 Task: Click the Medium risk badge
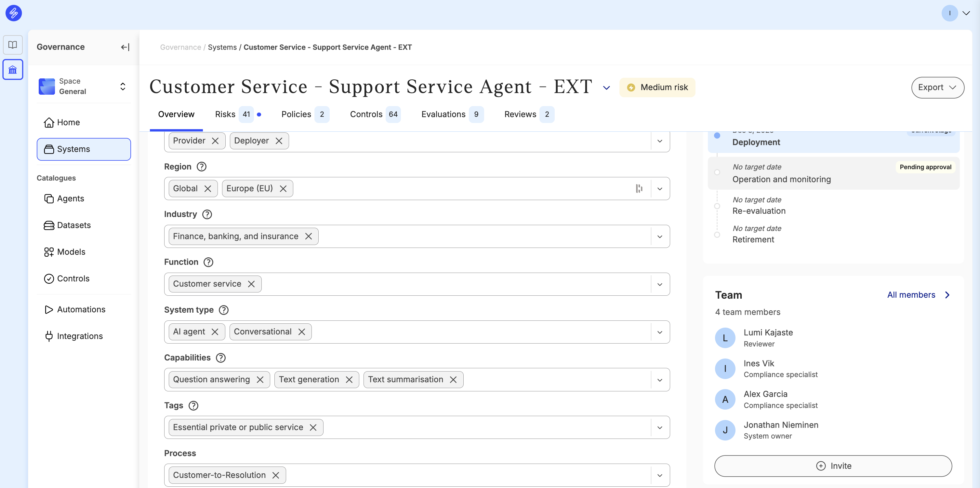657,88
